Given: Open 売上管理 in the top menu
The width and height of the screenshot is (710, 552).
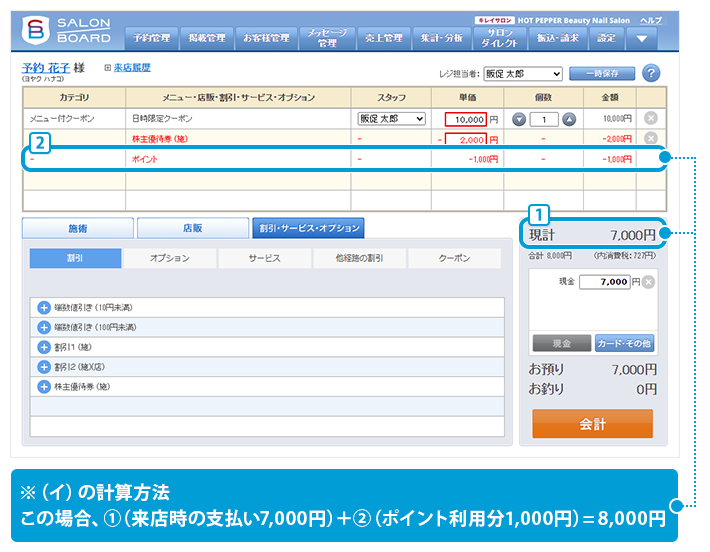Looking at the screenshot, I should 379,38.
